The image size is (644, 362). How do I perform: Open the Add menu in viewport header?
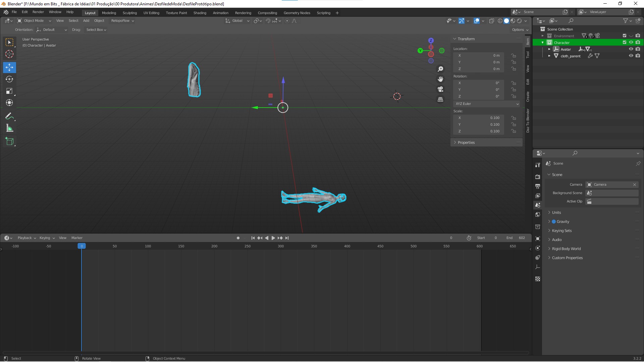pos(86,21)
